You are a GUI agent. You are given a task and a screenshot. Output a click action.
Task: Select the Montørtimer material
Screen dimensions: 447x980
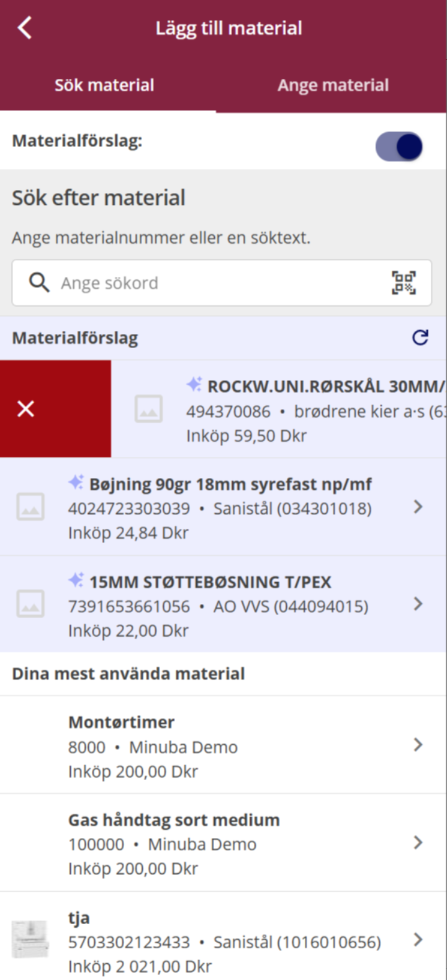tap(186, 745)
